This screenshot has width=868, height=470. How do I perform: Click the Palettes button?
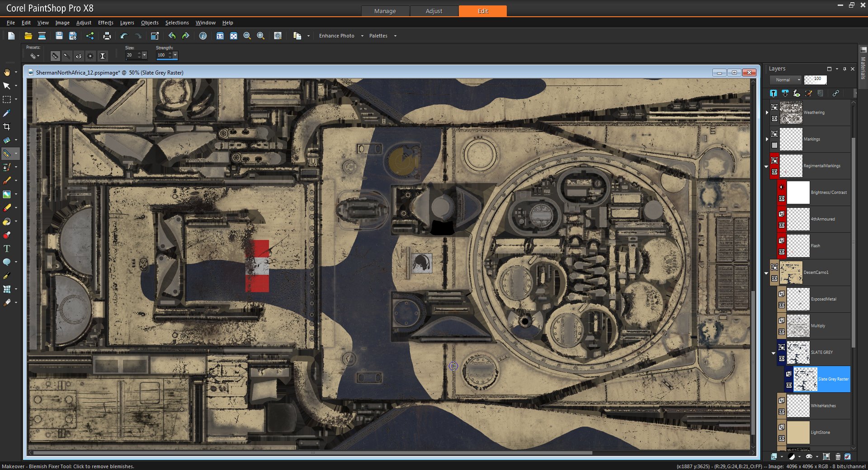tap(378, 36)
